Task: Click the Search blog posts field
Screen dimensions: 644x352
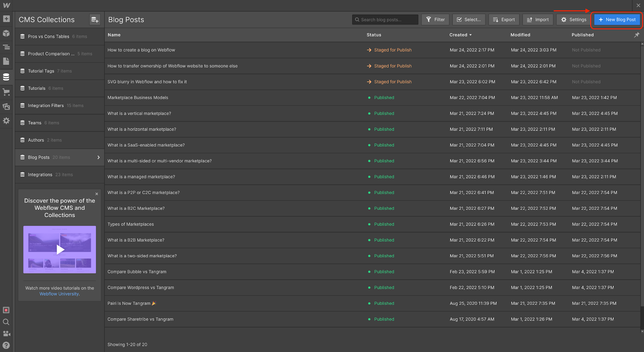Action: tap(385, 19)
